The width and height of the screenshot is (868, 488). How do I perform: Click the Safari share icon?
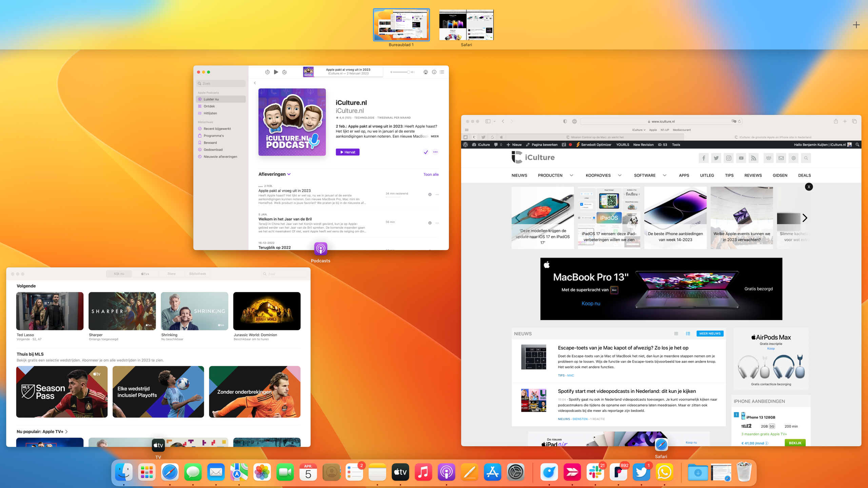point(836,121)
